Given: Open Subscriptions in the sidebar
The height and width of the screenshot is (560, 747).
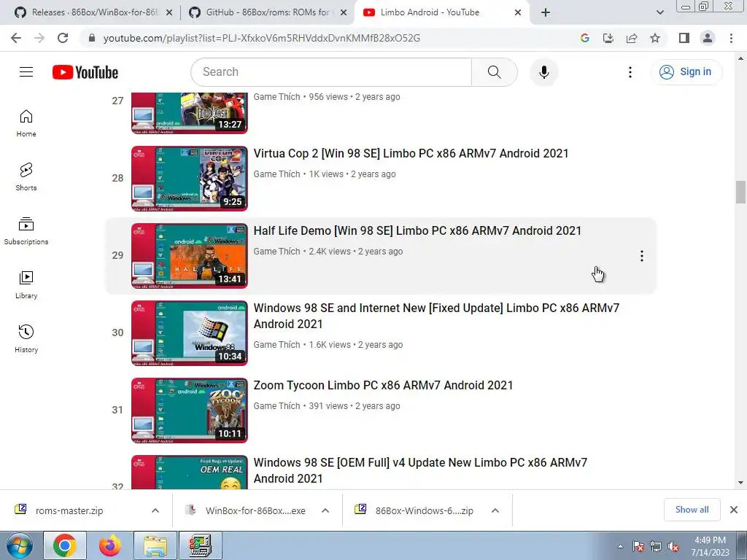Looking at the screenshot, I should click(26, 231).
